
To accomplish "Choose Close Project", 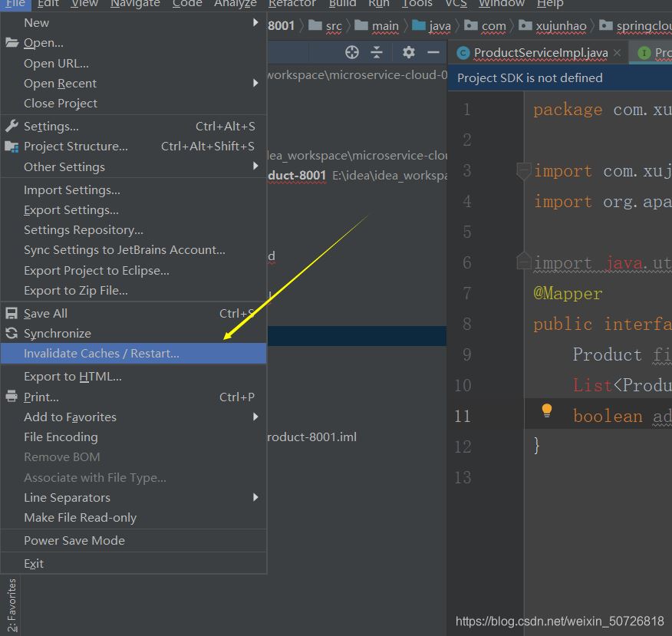I will coord(133,104).
